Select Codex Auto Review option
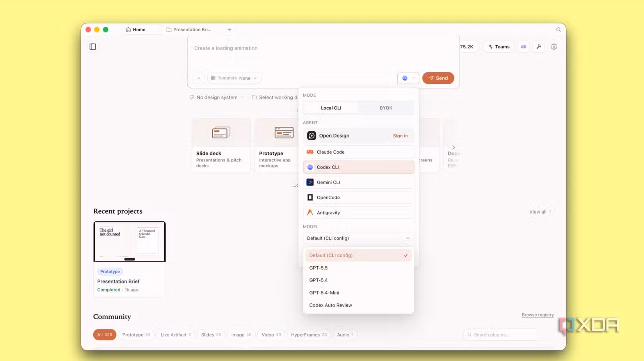Image resolution: width=644 pixels, height=361 pixels. pos(358,305)
